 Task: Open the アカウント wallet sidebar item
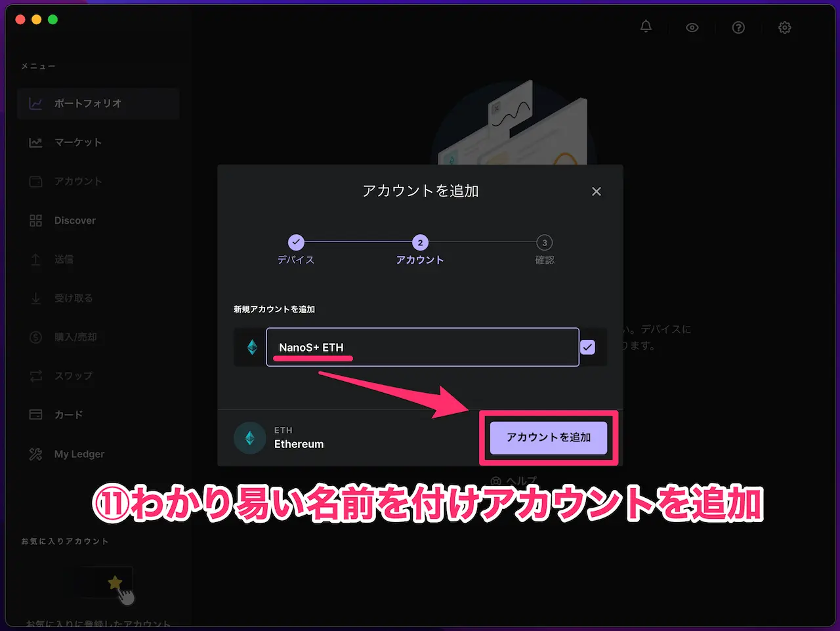[x=98, y=181]
